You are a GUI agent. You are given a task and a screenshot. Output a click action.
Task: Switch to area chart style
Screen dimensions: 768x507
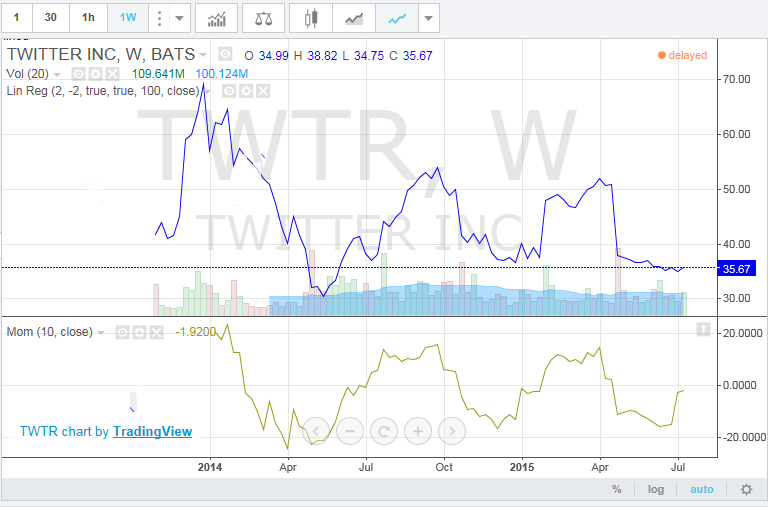354,19
